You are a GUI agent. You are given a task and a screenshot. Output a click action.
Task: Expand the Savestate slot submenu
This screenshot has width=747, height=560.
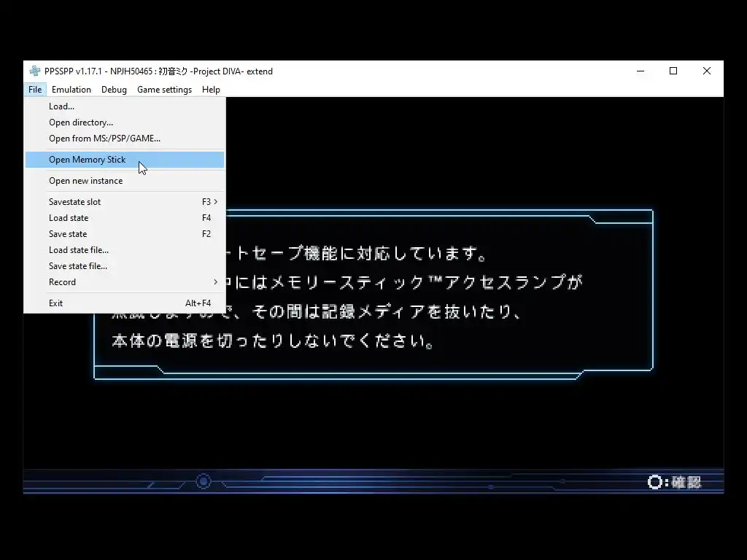click(125, 202)
